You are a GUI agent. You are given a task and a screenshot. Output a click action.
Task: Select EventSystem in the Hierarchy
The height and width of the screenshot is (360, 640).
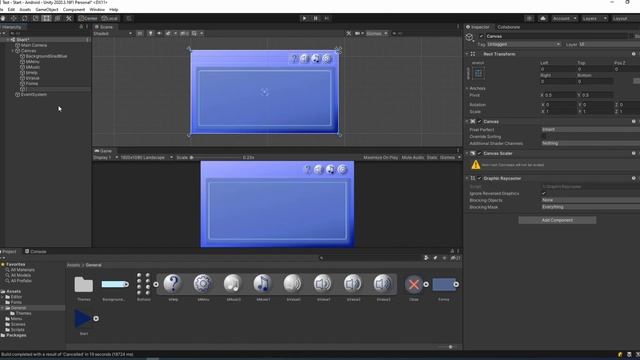coord(34,95)
